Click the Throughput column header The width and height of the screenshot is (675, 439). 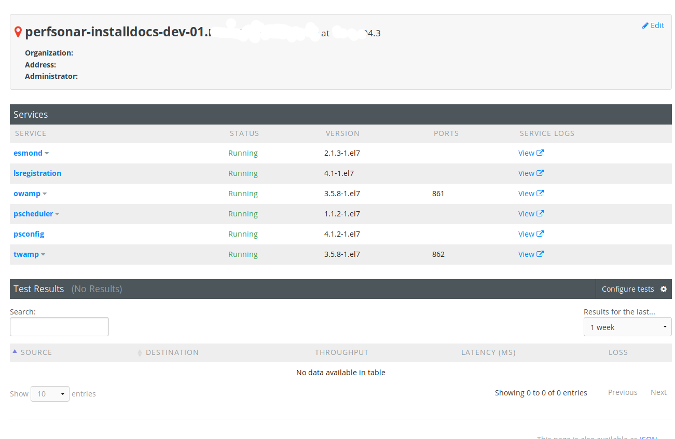point(341,352)
